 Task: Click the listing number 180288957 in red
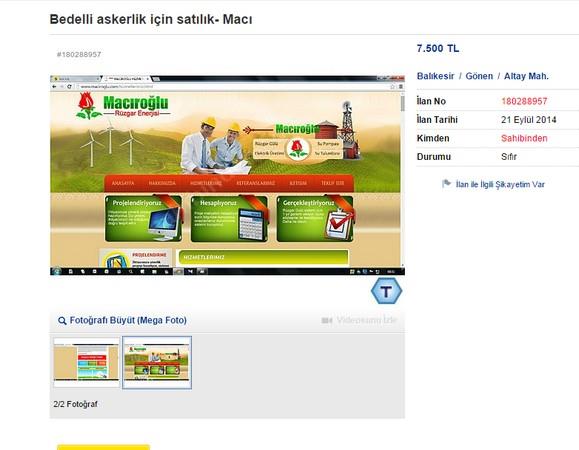[524, 101]
